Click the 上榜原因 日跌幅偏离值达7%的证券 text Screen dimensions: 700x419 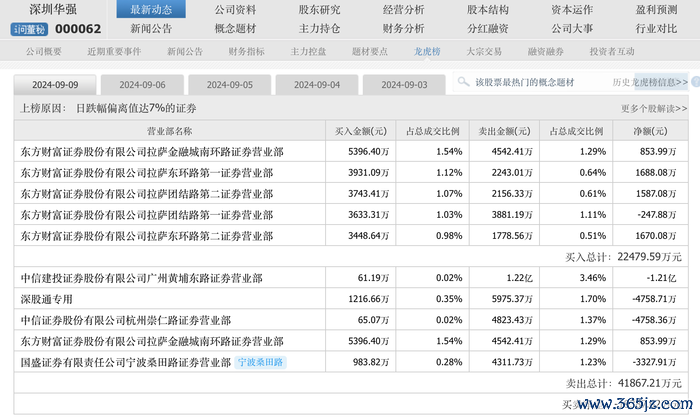click(108, 108)
